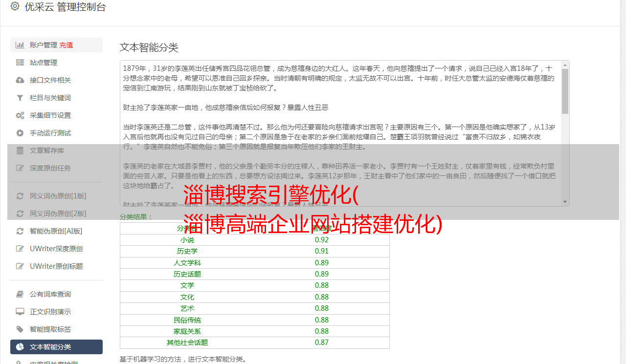Screen dimensions: 626x364
Task: Select the 家庭关系 category cell
Action: coord(187,331)
